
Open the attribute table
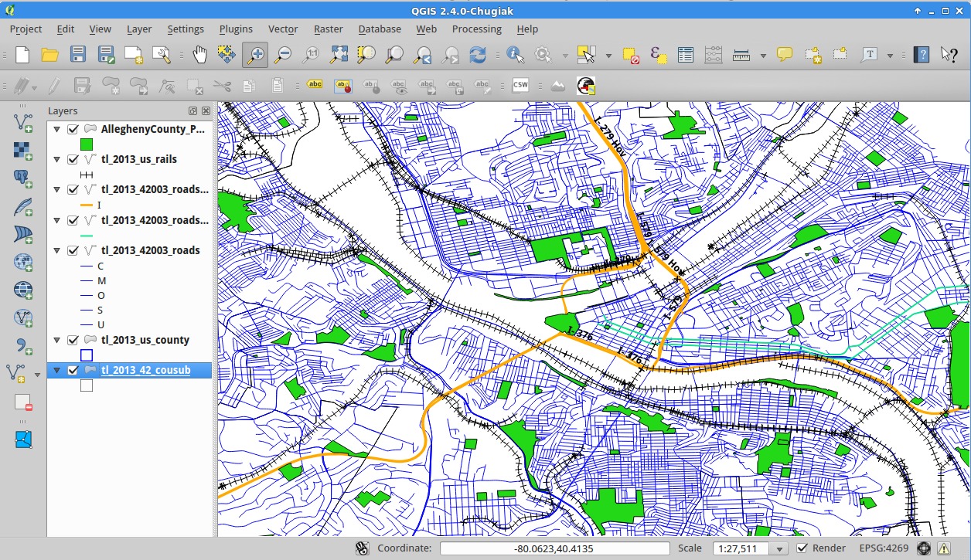pos(685,55)
